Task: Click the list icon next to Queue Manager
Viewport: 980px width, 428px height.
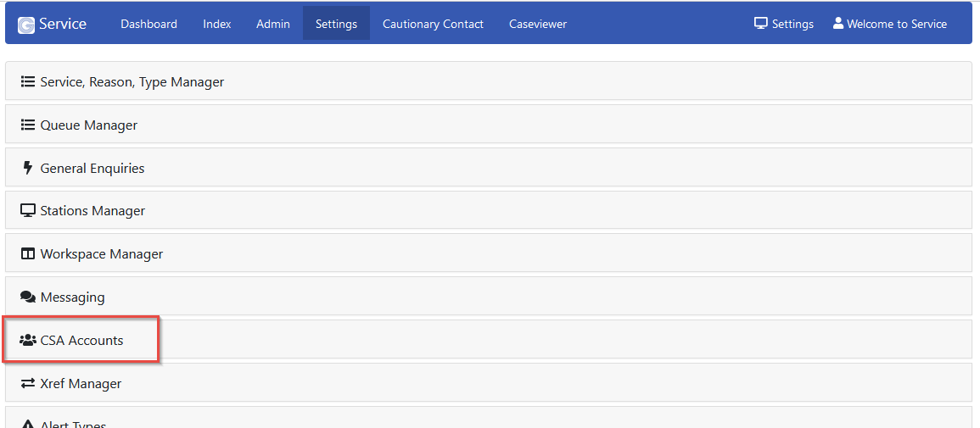Action: point(28,125)
